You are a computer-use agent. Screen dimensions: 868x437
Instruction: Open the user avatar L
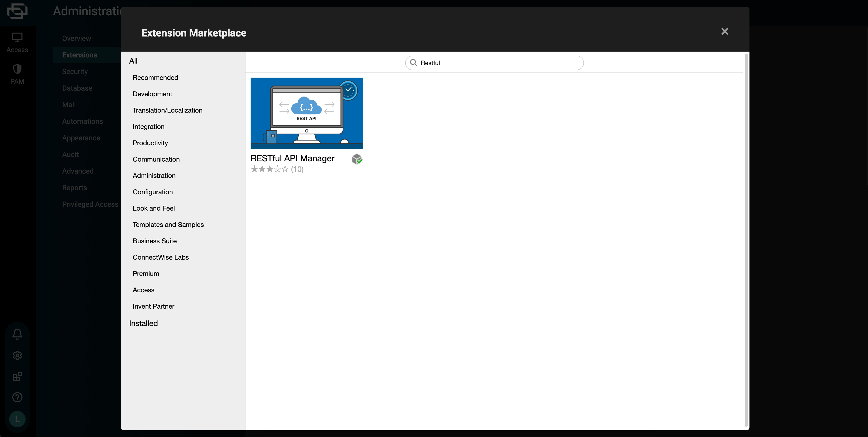click(17, 419)
